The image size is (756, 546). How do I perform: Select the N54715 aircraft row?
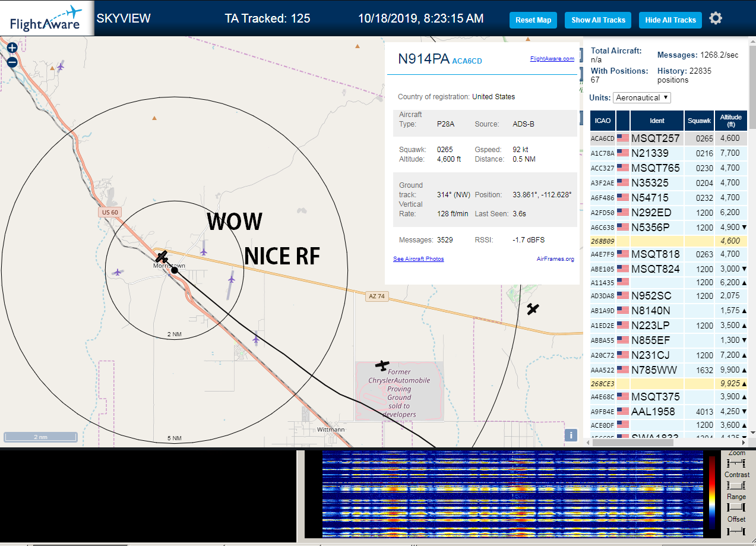point(669,198)
